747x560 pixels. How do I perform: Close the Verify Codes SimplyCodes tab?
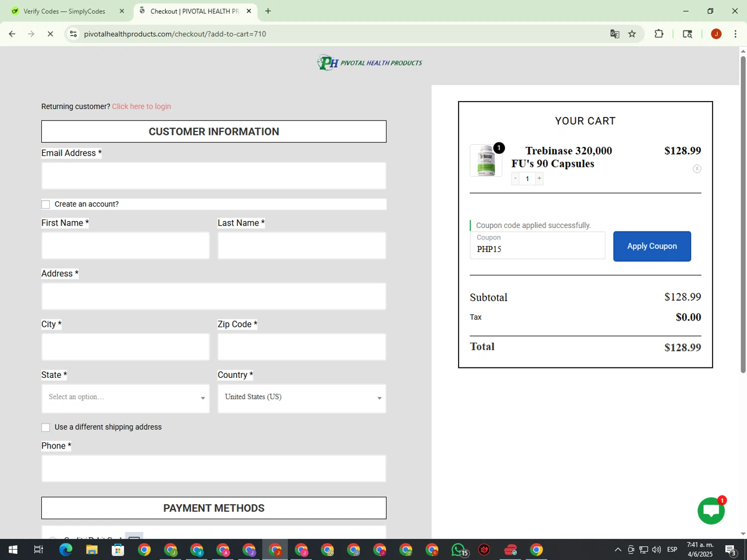click(x=122, y=11)
